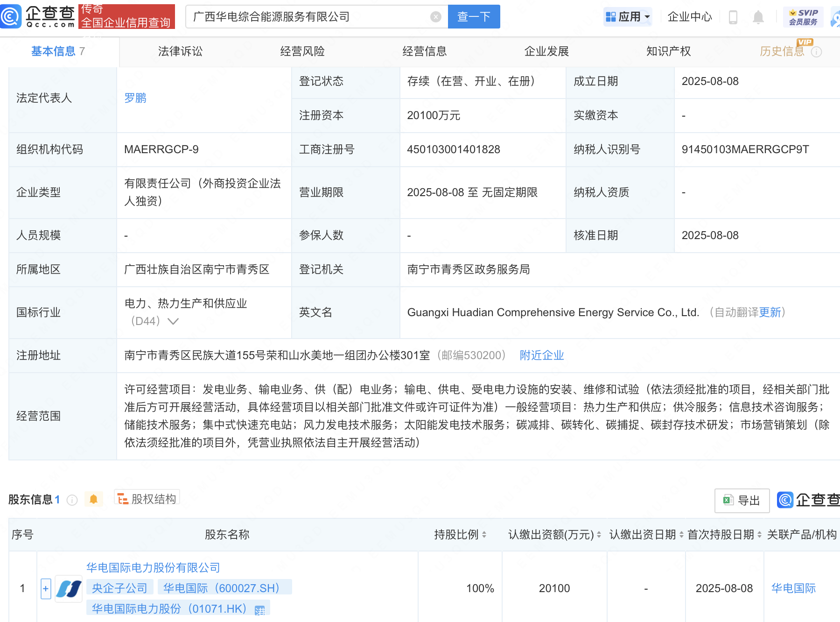The height and width of the screenshot is (622, 840).
Task: Click shareholder alert bell icon
Action: click(93, 499)
